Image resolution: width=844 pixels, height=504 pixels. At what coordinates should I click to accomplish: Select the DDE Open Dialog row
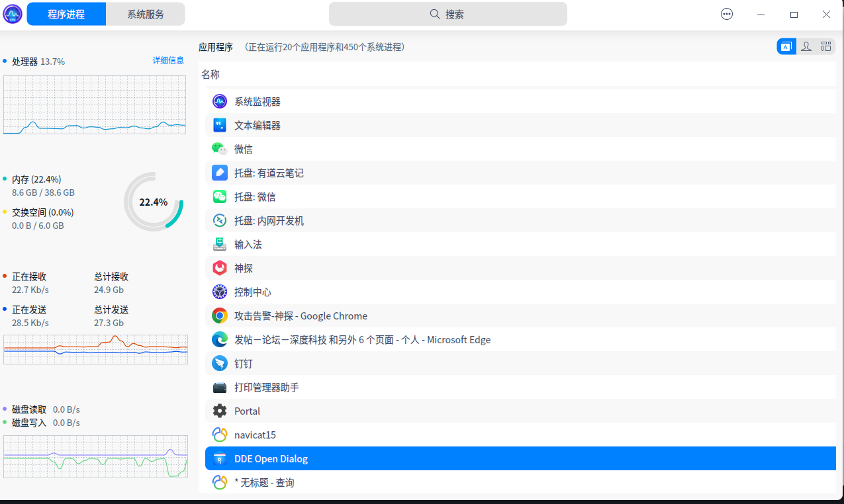click(x=520, y=458)
